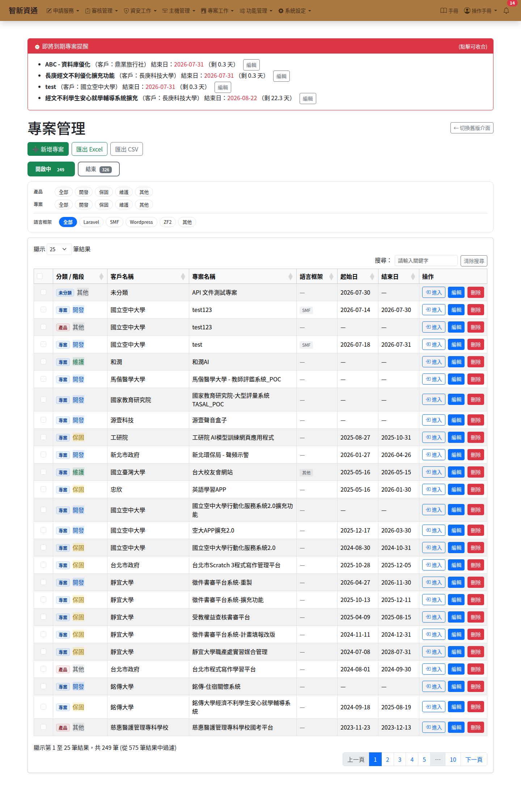Open the 手冊 manual book icon link
521x812 pixels.
(449, 10)
